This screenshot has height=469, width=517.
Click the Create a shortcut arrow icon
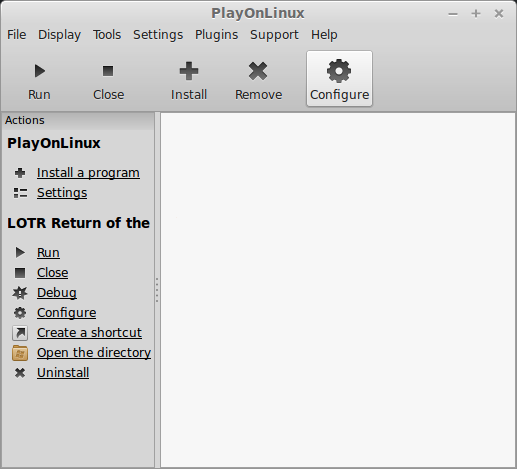(x=20, y=333)
